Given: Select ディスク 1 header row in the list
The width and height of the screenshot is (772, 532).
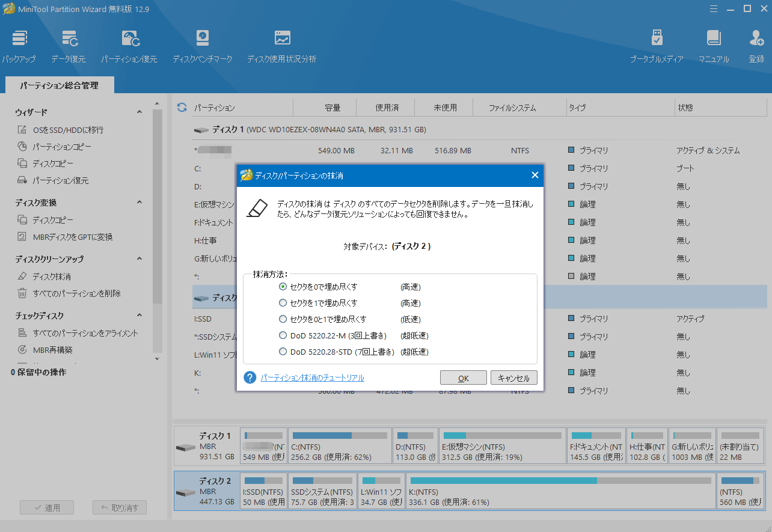Looking at the screenshot, I should click(x=479, y=129).
